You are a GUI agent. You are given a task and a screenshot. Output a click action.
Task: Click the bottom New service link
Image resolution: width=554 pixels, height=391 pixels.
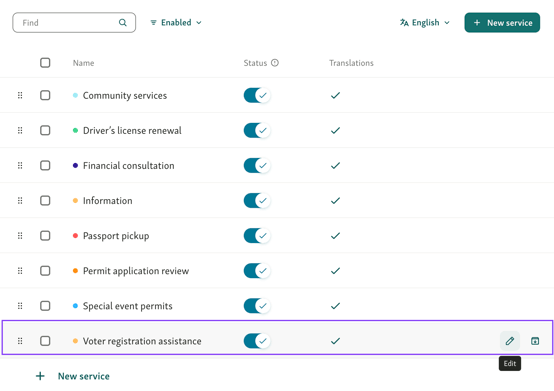coord(84,376)
